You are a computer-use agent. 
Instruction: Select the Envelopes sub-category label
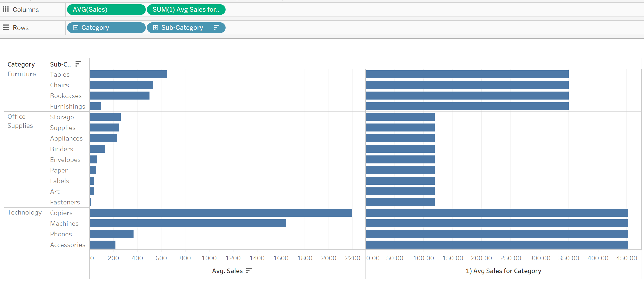pyautogui.click(x=65, y=160)
